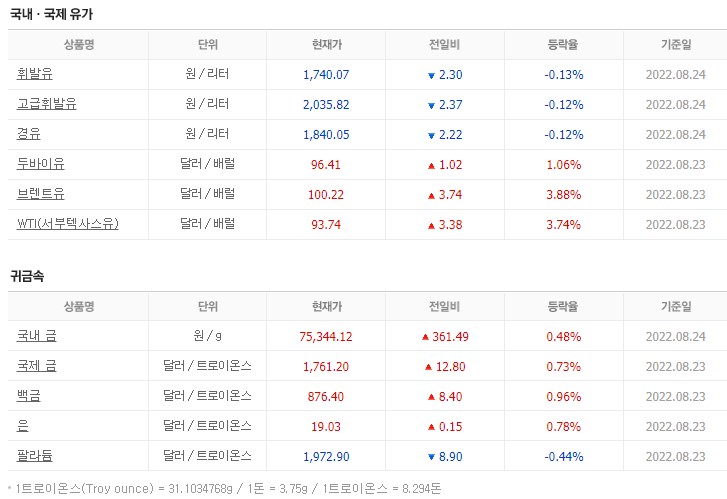Open the 국내 금 product link
Image resolution: width=727 pixels, height=499 pixels.
(x=37, y=336)
